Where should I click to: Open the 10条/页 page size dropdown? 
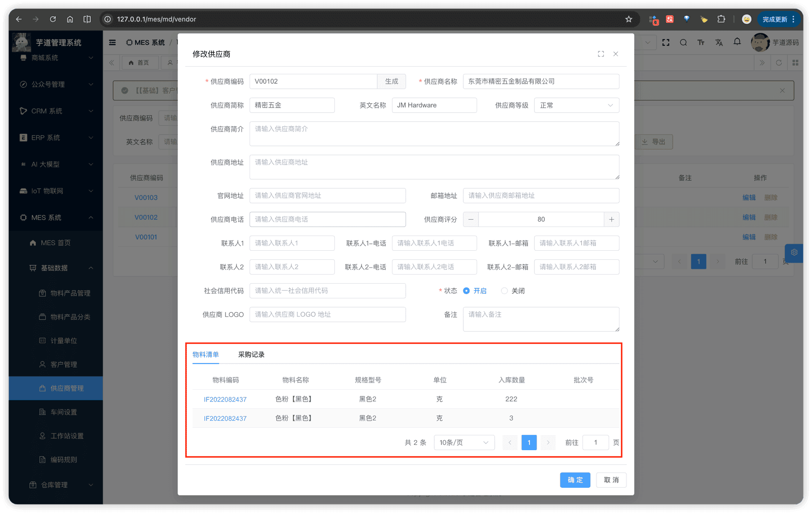[464, 443]
